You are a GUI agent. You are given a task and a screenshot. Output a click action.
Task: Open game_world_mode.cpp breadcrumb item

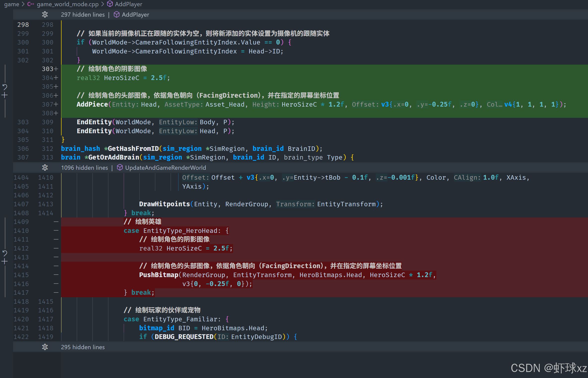(x=68, y=4)
